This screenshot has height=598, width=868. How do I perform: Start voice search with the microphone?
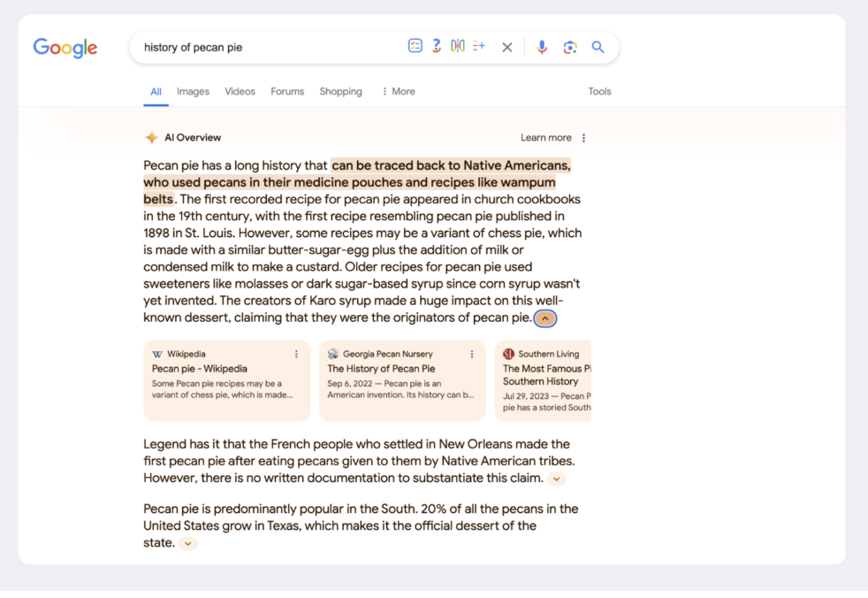pos(542,47)
